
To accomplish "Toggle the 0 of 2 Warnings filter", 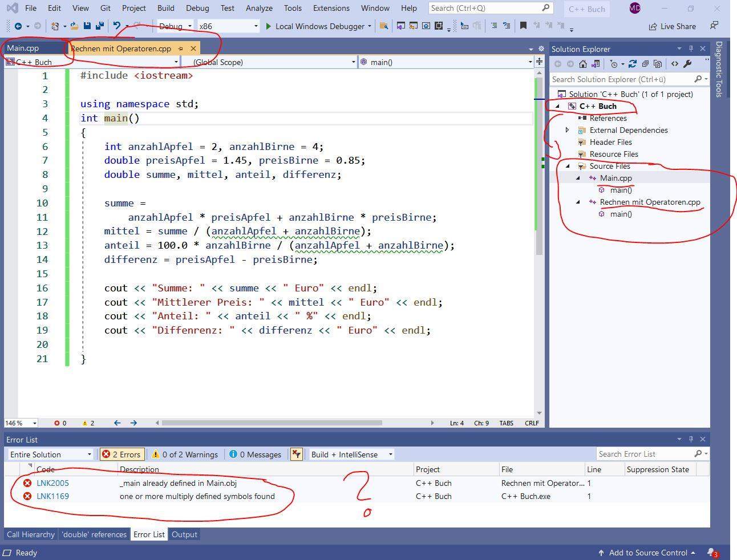I will [185, 454].
